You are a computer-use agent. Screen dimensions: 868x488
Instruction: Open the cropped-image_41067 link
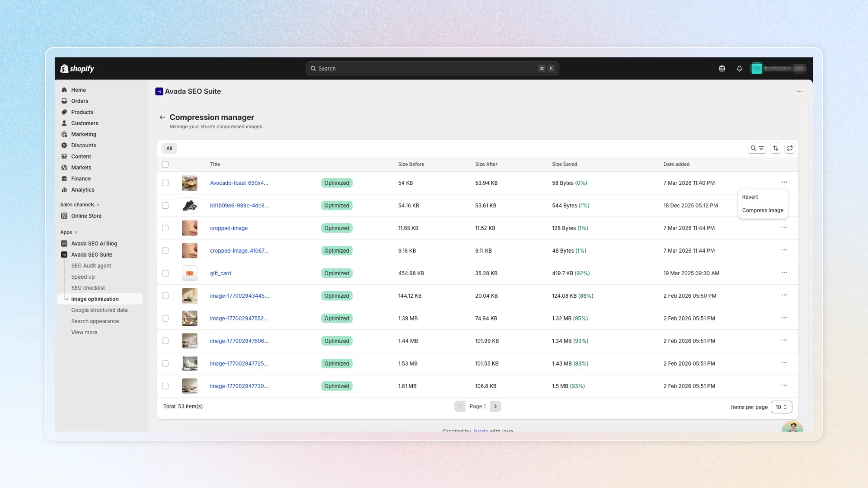coord(239,251)
